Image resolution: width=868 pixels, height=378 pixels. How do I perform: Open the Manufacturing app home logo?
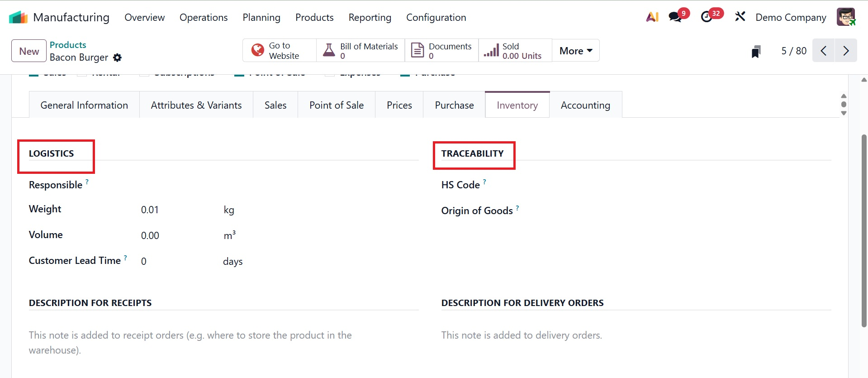coord(18,17)
